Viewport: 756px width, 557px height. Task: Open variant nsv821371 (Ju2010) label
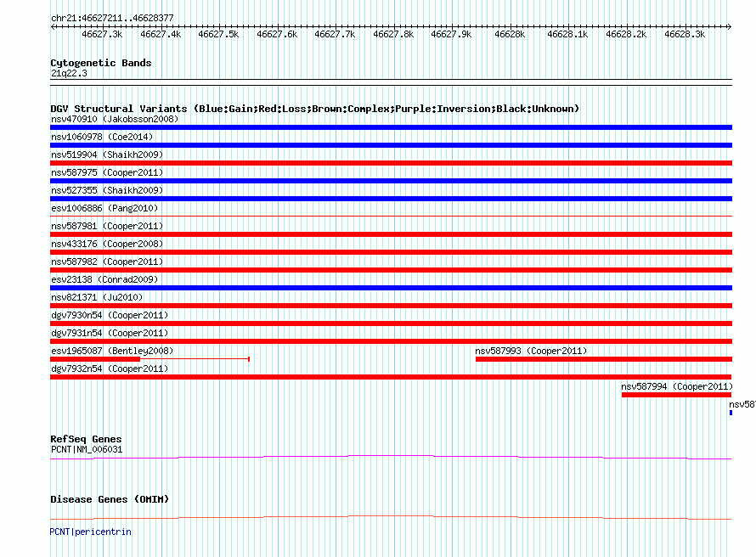click(x=97, y=297)
